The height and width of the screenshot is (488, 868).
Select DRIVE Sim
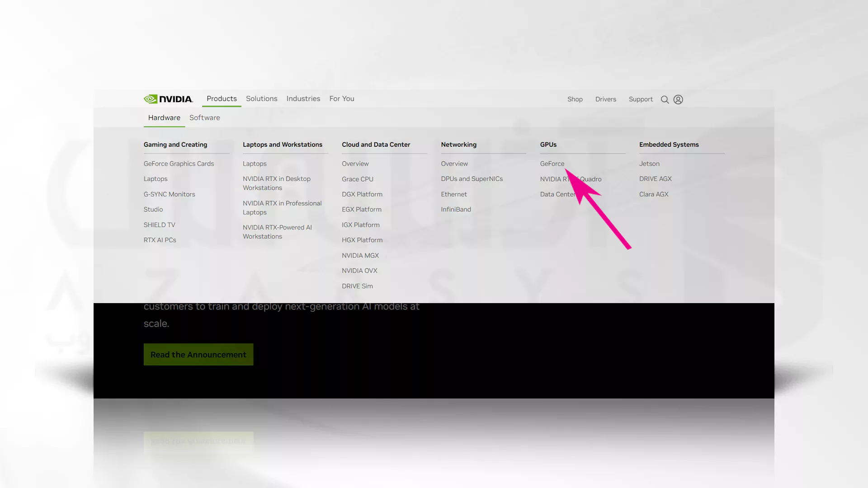pyautogui.click(x=357, y=286)
